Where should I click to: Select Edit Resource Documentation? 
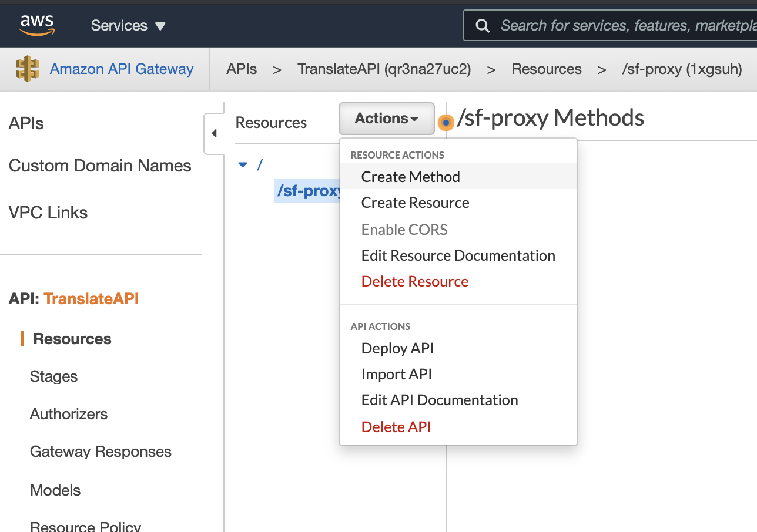[458, 255]
